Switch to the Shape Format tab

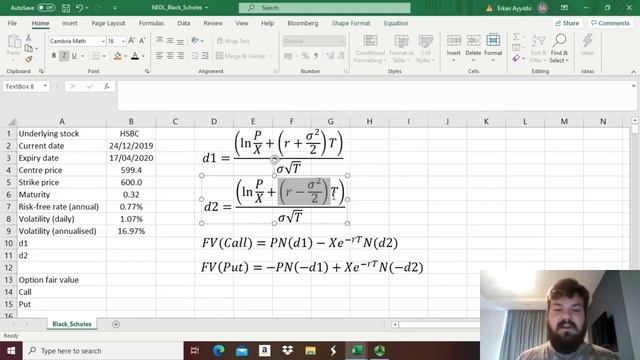click(x=351, y=23)
